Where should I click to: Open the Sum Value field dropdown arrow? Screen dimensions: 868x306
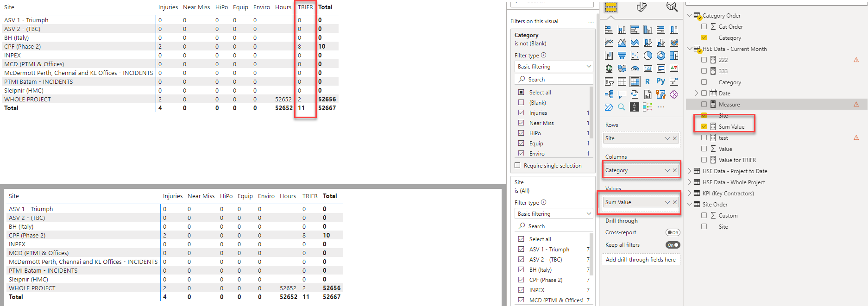coord(667,202)
